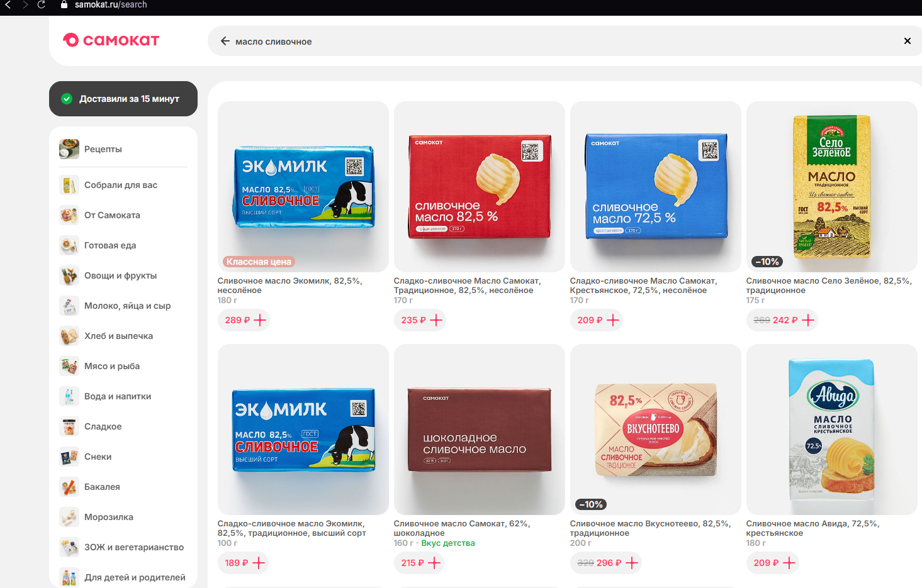
Task: Select the Хлеб и выпечка category icon
Action: coord(69,336)
